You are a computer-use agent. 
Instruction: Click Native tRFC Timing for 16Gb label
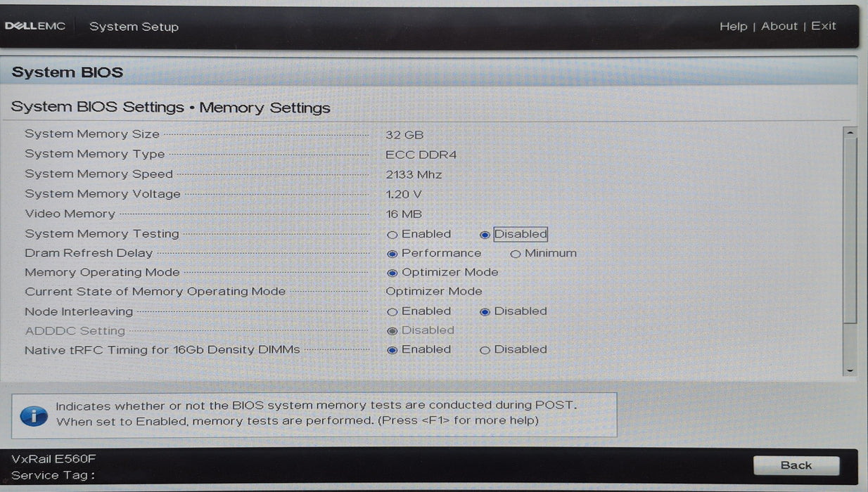point(162,350)
